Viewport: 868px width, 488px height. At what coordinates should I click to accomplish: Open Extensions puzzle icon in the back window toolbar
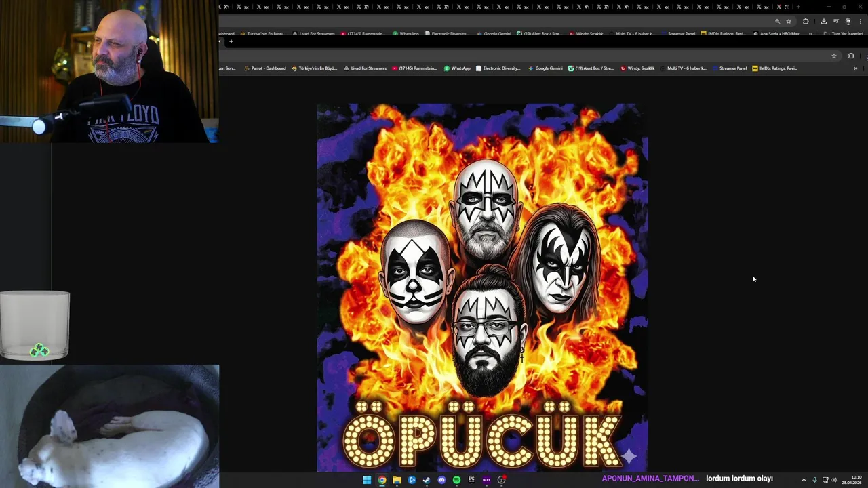(x=806, y=21)
